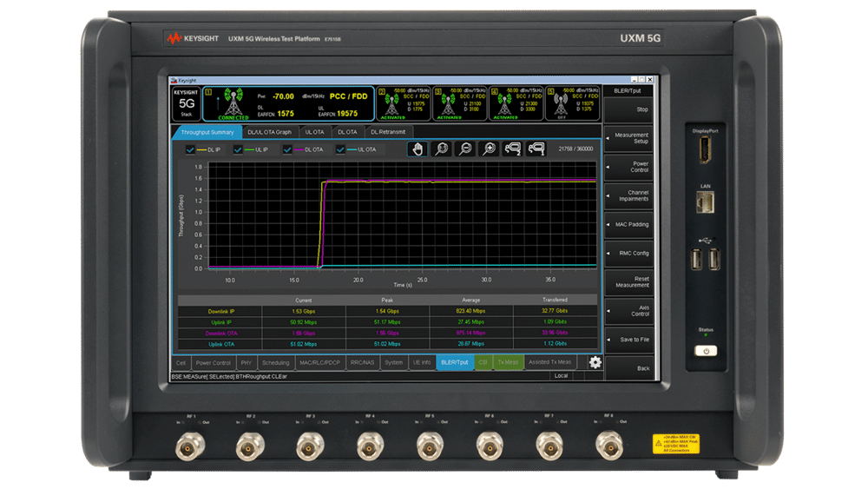Switch to the RRC/NAS tab
Screen dimensions: 868x489
point(362,363)
